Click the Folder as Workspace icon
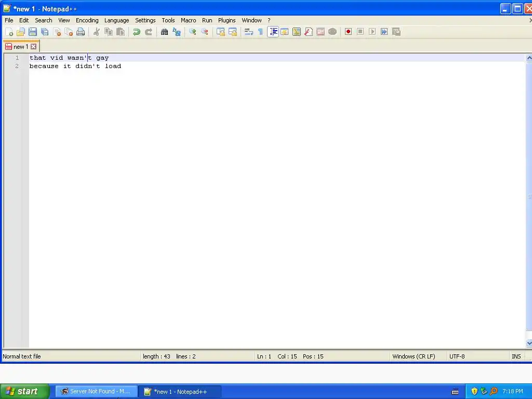The image size is (532, 399). click(321, 32)
